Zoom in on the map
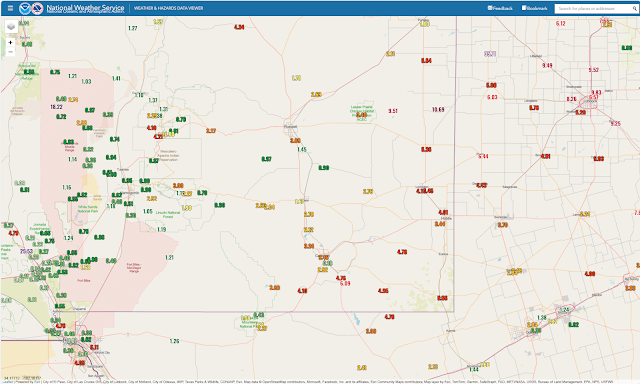The image size is (640, 384). coord(11,42)
